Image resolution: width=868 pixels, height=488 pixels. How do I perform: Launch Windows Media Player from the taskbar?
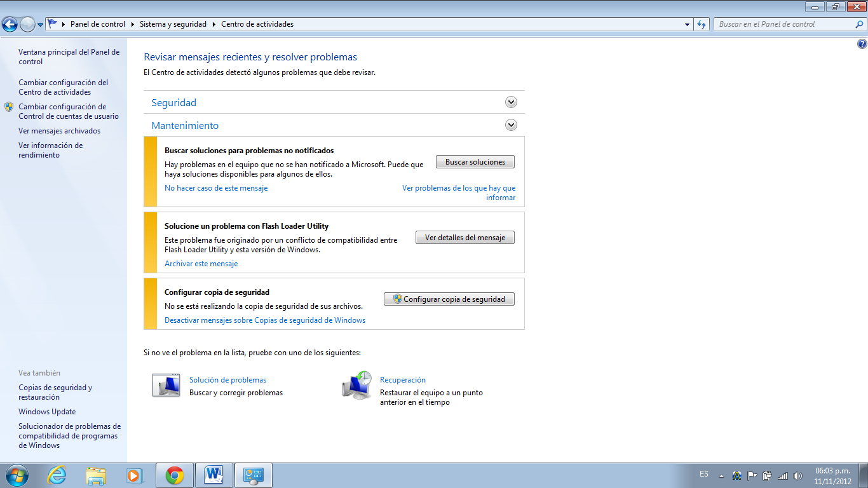(x=135, y=475)
